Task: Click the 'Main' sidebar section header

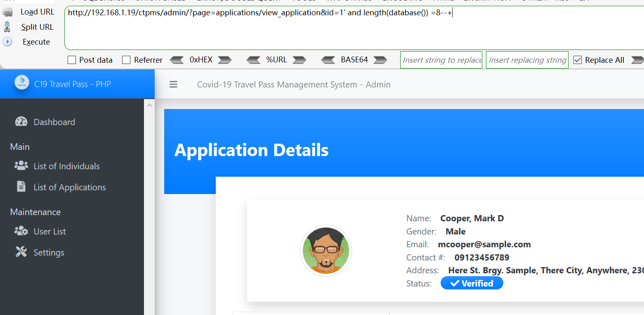Action: click(x=20, y=147)
